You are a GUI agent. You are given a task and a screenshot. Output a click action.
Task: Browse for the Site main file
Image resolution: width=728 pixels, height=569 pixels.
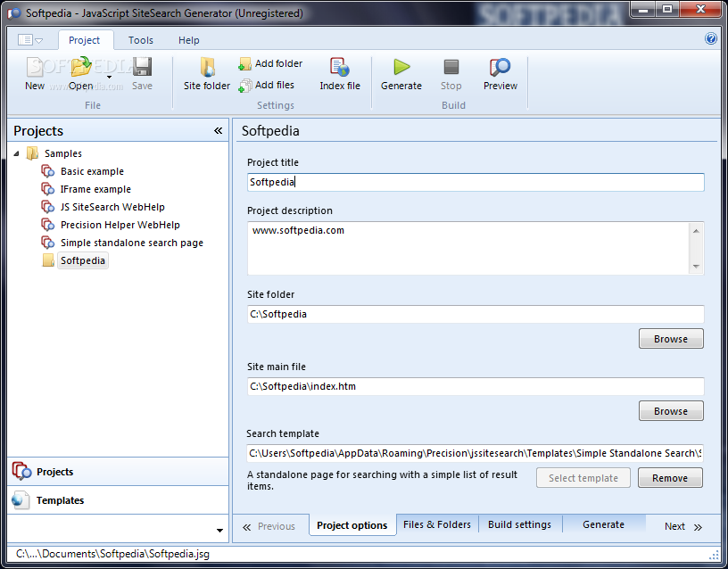point(671,411)
